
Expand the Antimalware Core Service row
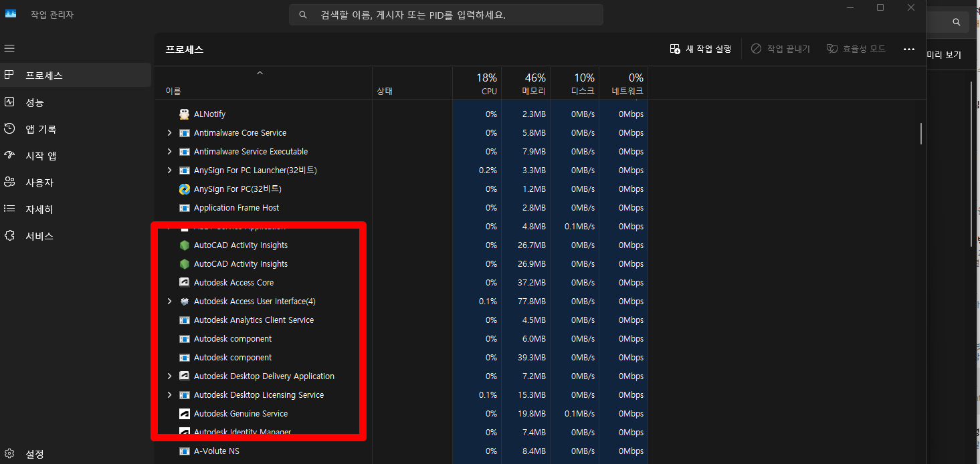169,133
